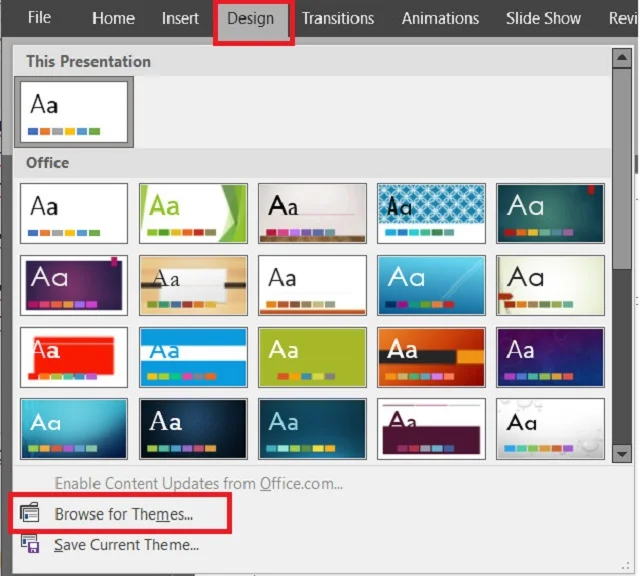Apply the tan wood-type Organic theme
640x576 pixels.
click(193, 285)
